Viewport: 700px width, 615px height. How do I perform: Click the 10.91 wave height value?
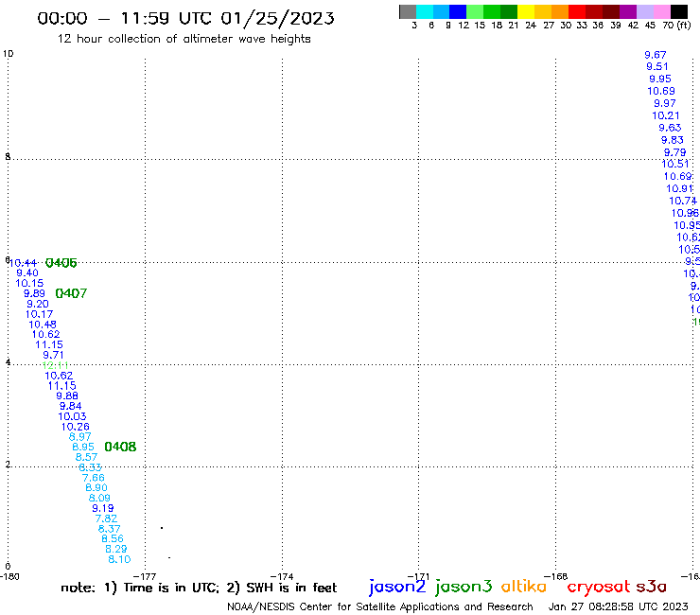click(680, 189)
